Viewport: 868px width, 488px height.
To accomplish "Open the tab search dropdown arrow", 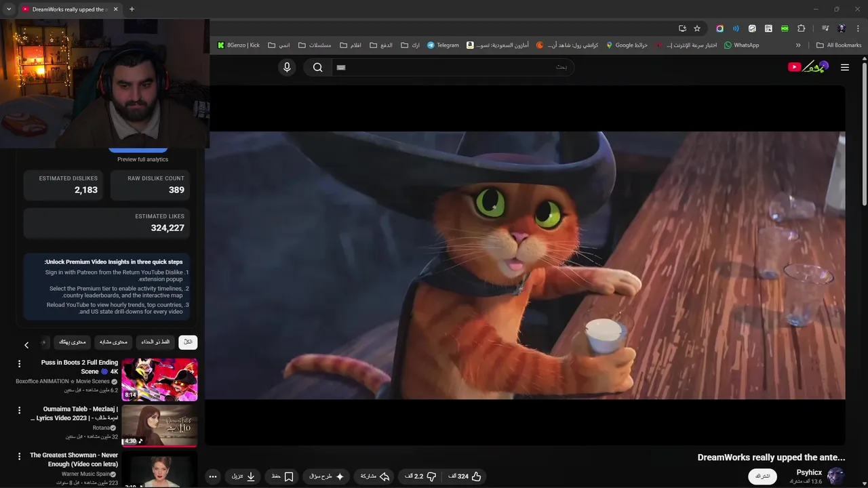I will tap(9, 9).
